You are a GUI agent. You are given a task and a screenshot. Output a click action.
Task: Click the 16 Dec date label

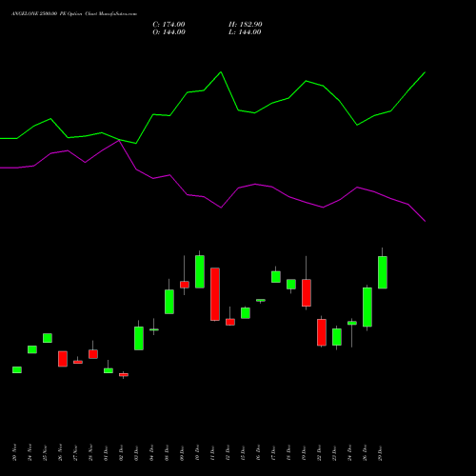tap(258, 453)
